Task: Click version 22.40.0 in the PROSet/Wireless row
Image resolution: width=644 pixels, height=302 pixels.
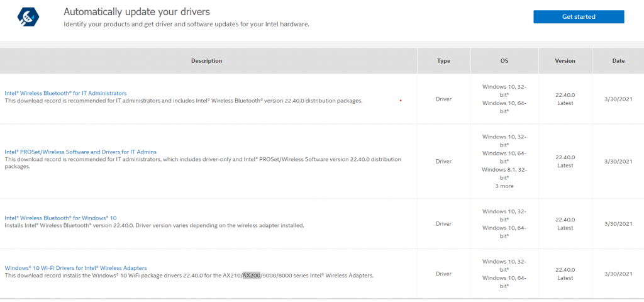Action: [565, 157]
